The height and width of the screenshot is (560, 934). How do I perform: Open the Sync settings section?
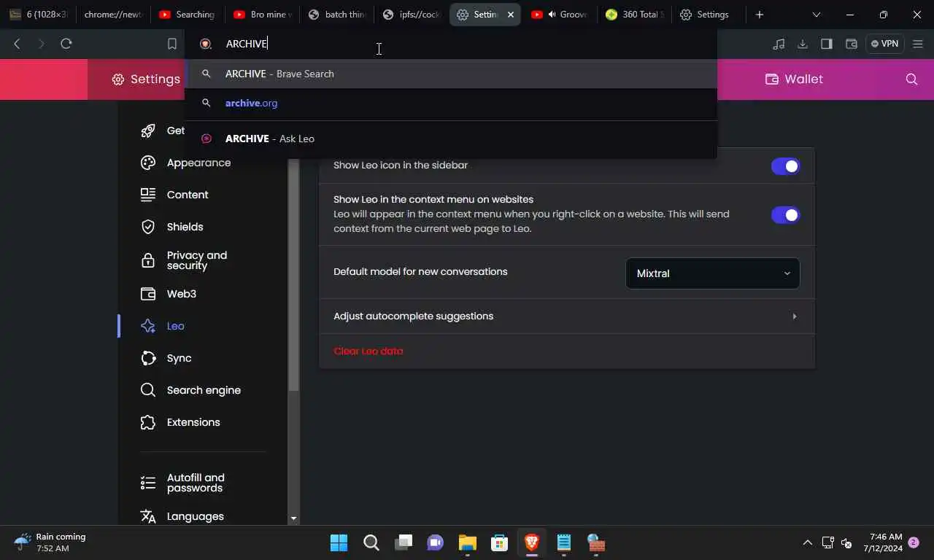click(x=179, y=358)
